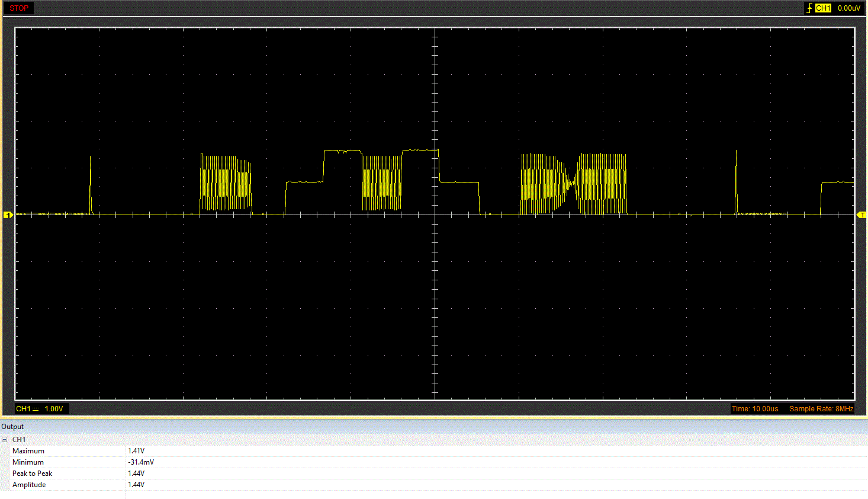Select the Amplitude measurement label
The width and height of the screenshot is (868, 499).
29,485
